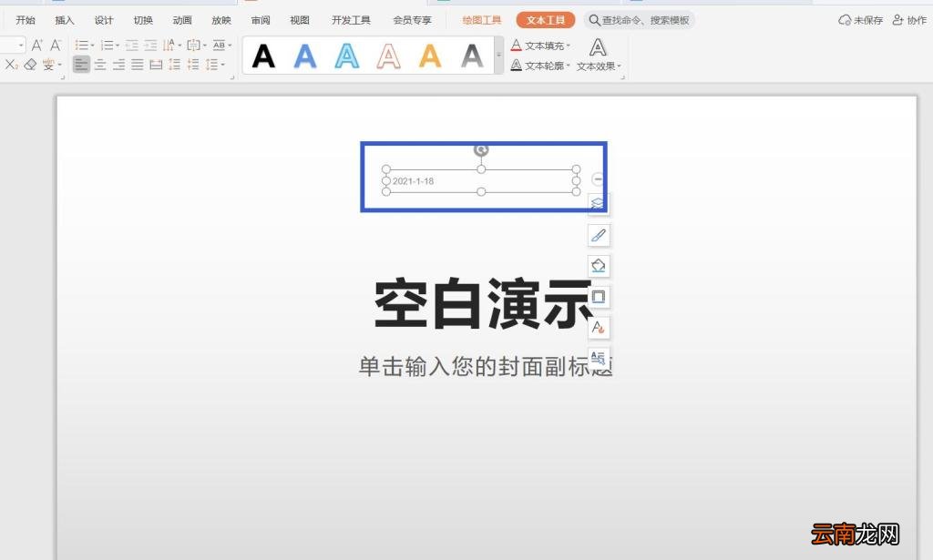The width and height of the screenshot is (933, 560).
Task: Open the 文本轮廓 text outline dropdown
Action: click(540, 66)
